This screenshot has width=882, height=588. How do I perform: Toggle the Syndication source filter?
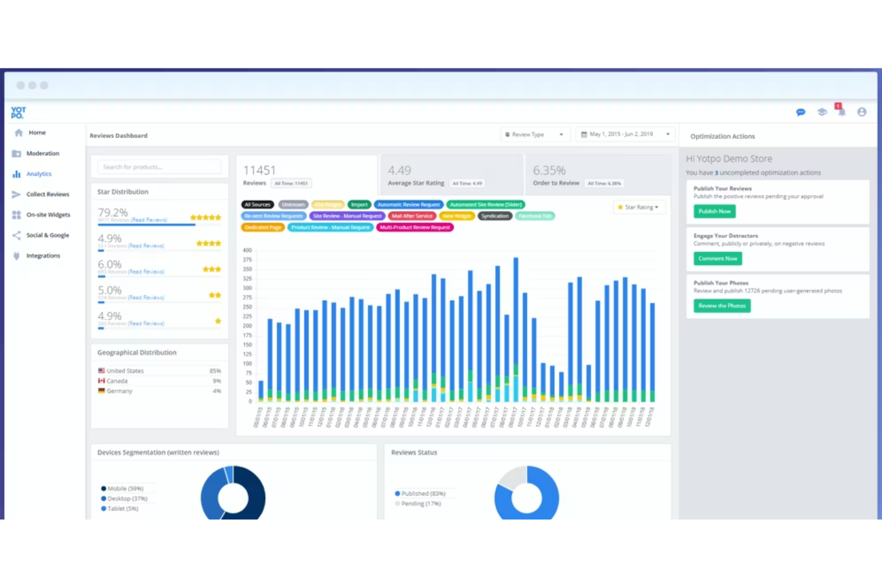[495, 216]
